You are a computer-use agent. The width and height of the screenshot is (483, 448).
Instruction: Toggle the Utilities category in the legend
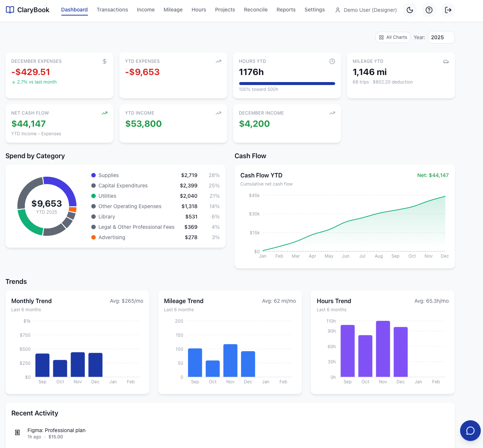(107, 196)
